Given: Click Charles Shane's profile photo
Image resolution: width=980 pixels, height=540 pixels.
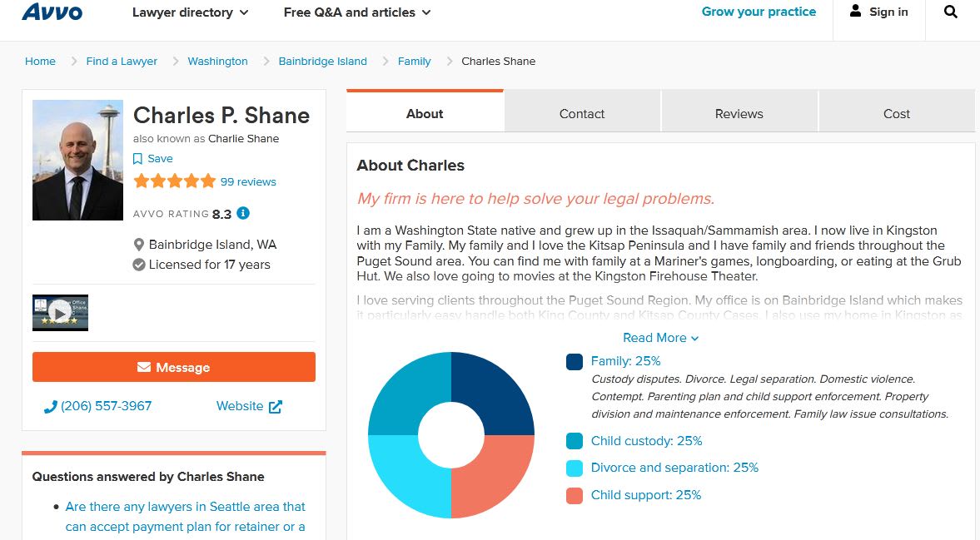Looking at the screenshot, I should pyautogui.click(x=77, y=161).
